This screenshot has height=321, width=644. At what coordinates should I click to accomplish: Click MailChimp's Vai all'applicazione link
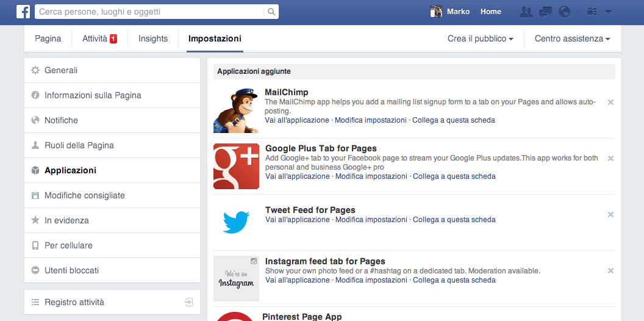point(297,120)
